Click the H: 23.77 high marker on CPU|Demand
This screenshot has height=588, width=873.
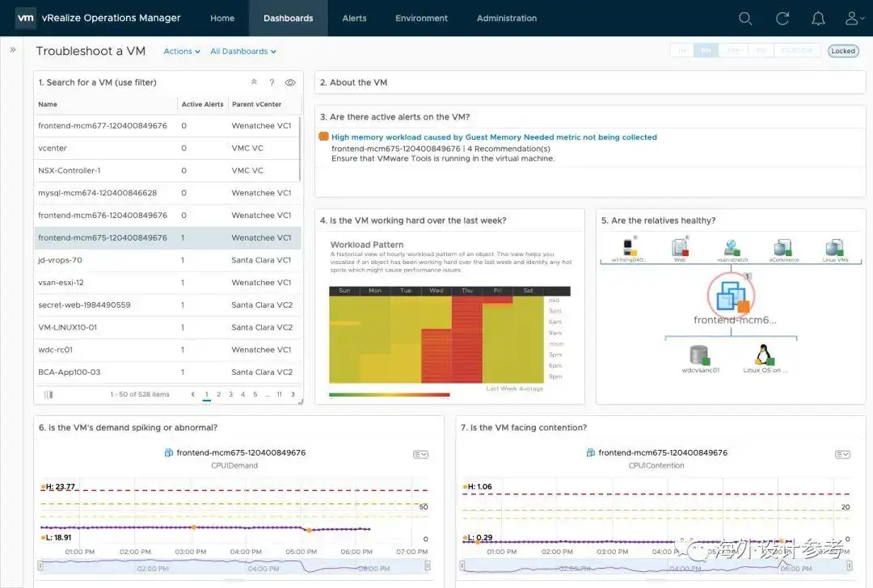58,487
